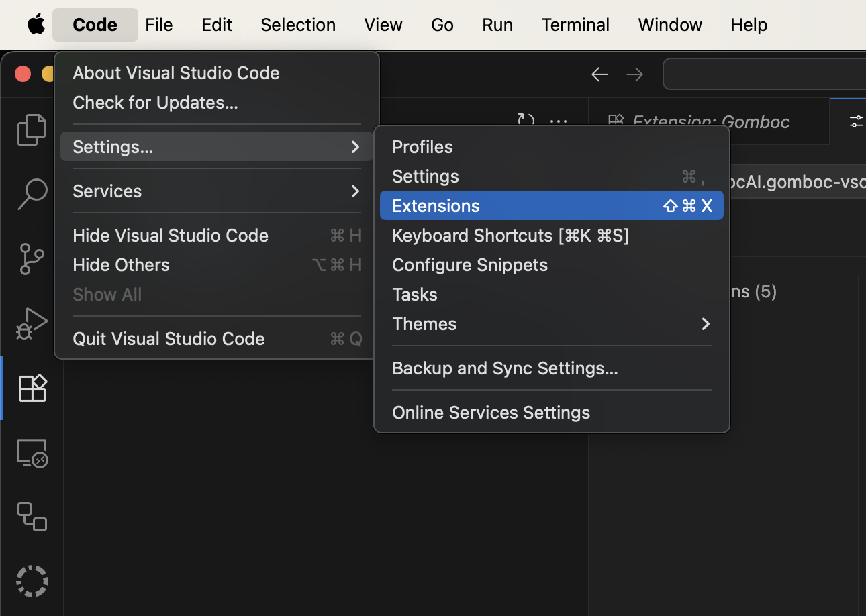This screenshot has height=616, width=866.
Task: Select Extensions from the Settings submenu
Action: (x=550, y=206)
